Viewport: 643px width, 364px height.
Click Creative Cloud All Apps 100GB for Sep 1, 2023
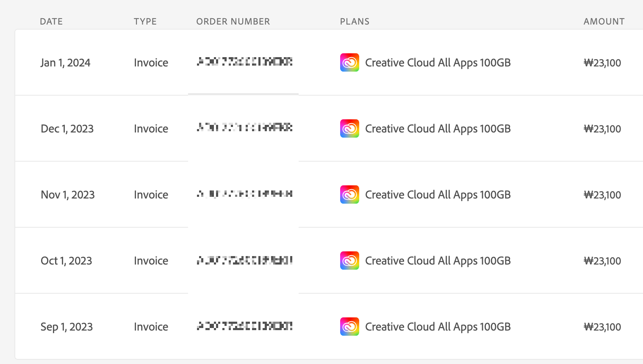click(x=438, y=327)
